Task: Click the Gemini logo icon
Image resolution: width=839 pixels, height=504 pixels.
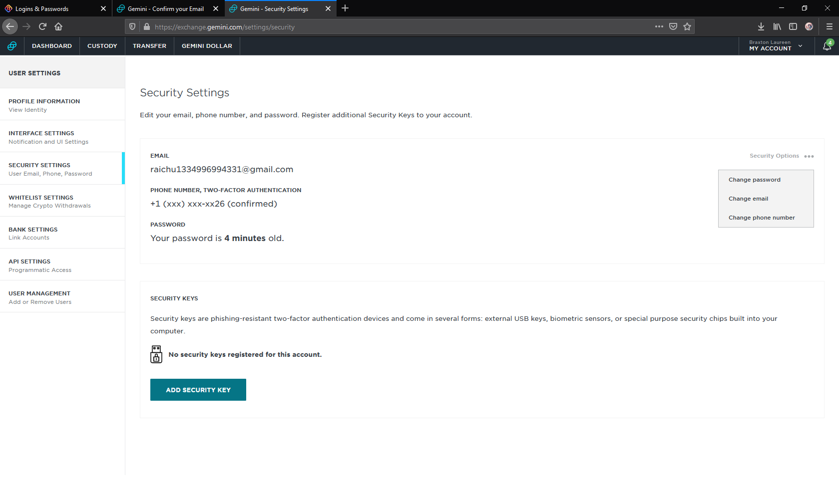Action: pos(12,46)
